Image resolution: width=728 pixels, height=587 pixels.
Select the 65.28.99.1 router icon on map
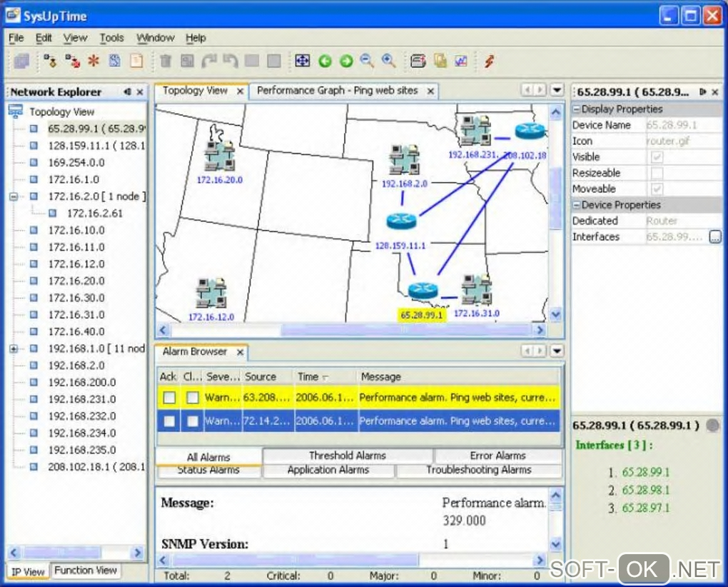click(423, 291)
